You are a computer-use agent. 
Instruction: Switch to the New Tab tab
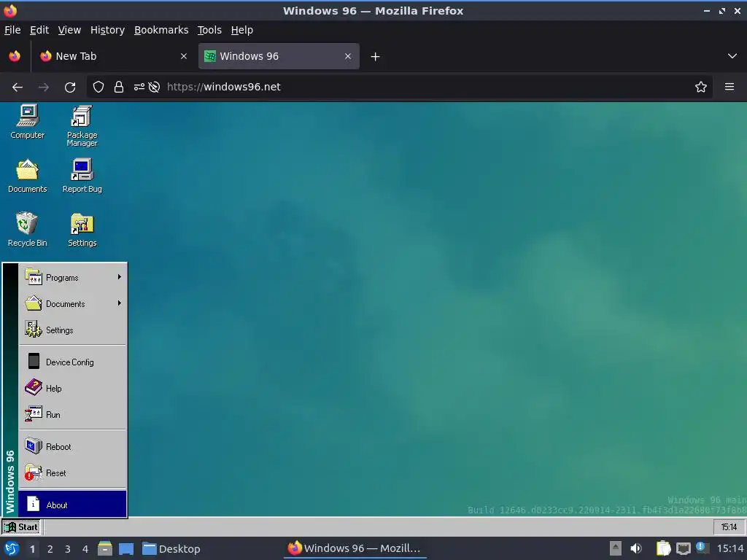point(115,56)
